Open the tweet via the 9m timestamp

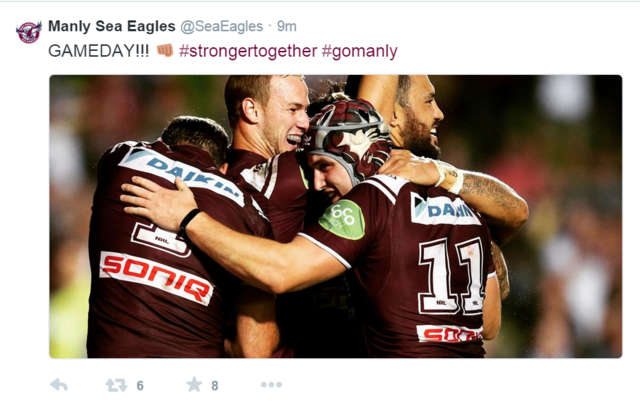point(287,27)
